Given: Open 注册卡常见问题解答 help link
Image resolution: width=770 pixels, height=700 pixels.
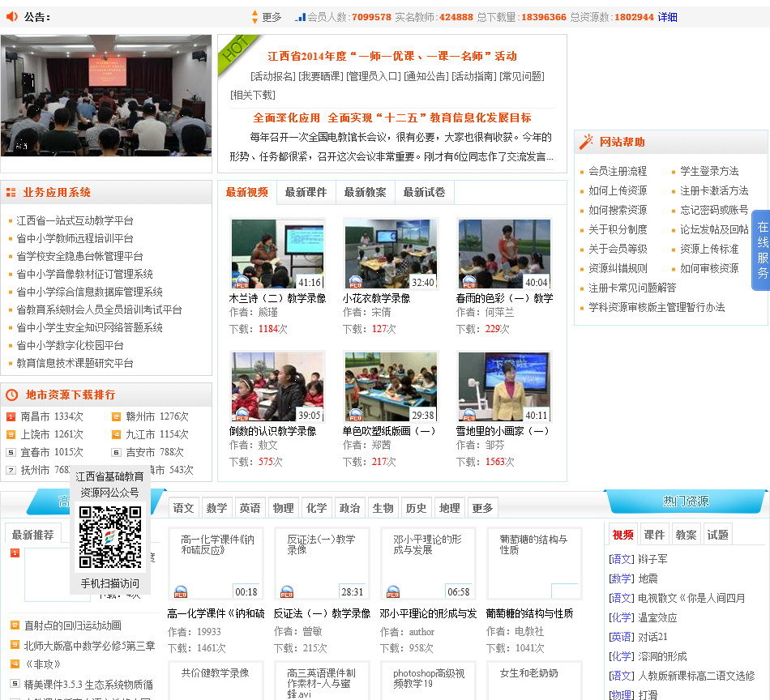Looking at the screenshot, I should (632, 288).
